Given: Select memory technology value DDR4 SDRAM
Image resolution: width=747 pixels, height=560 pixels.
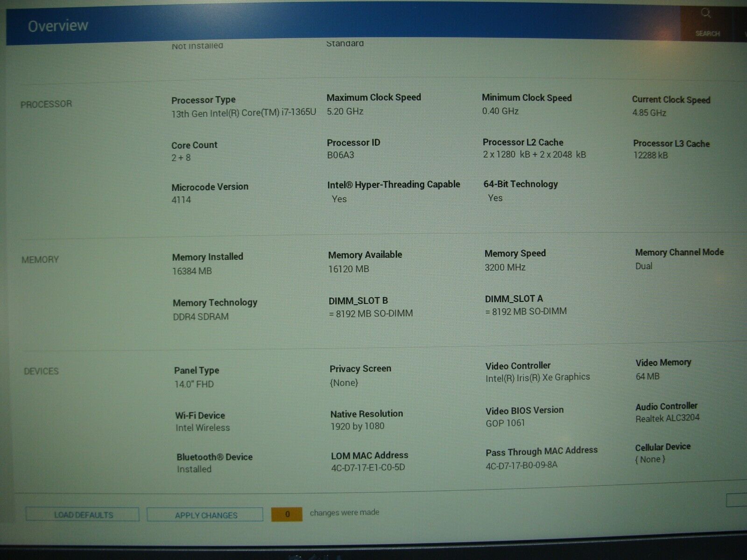Looking at the screenshot, I should tap(201, 316).
